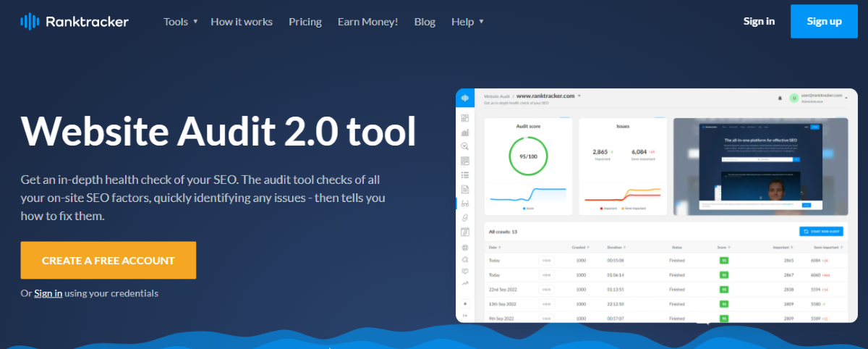Image resolution: width=868 pixels, height=349 pixels.
Task: Open the Pricing page
Action: (305, 22)
